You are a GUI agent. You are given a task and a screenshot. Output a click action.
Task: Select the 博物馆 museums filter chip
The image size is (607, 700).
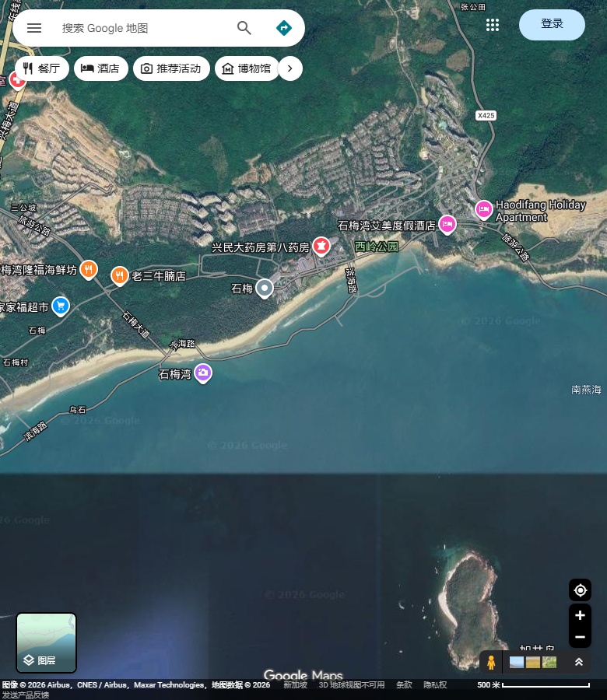coord(247,68)
